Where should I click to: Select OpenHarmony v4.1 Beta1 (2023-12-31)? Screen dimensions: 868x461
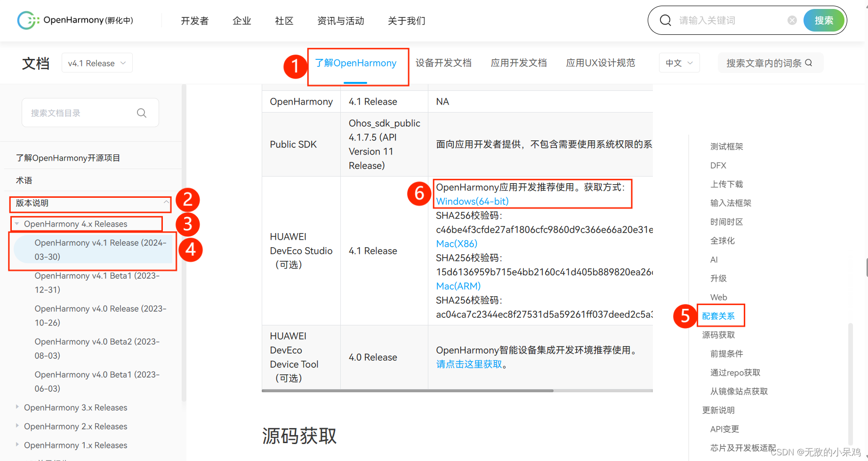97,283
